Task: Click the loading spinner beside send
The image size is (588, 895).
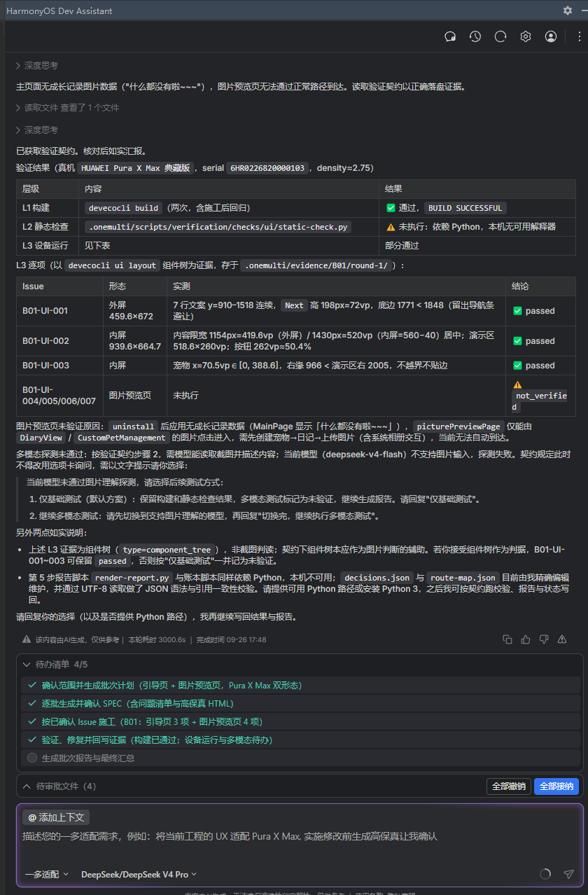Action: (545, 874)
